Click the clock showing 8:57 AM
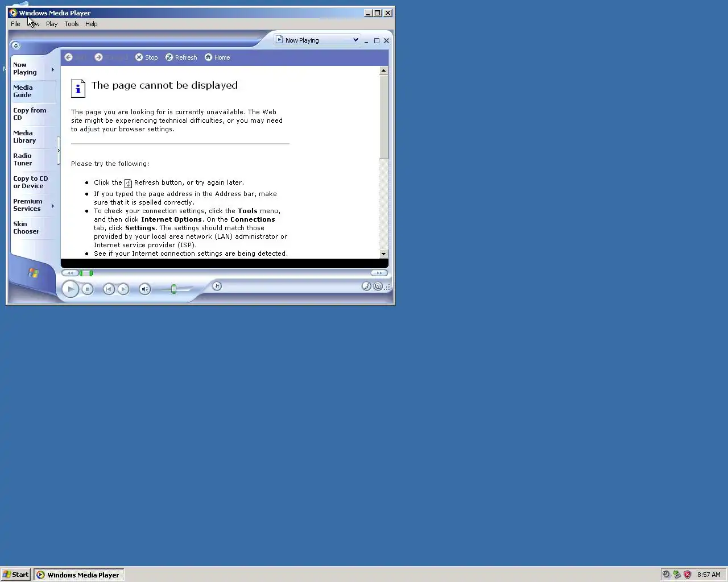Image resolution: width=728 pixels, height=582 pixels. coord(709,575)
